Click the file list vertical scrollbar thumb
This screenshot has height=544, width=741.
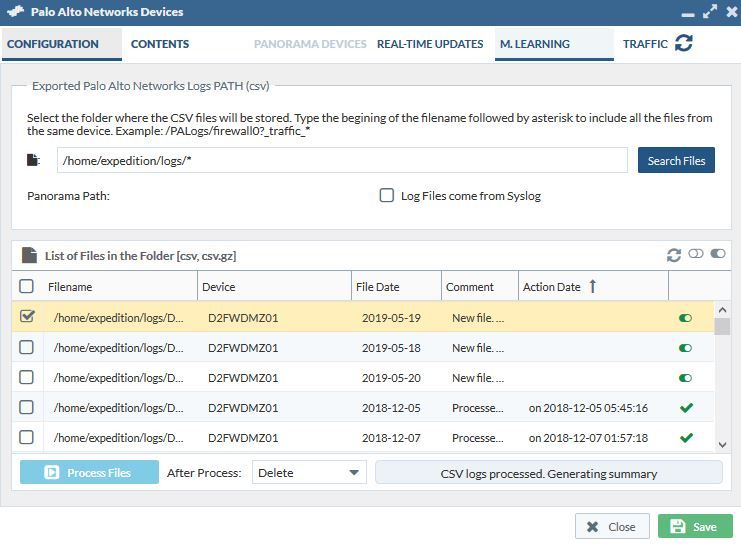722,327
